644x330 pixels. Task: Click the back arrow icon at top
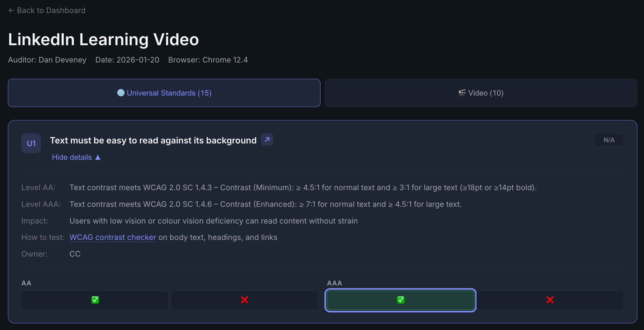(x=11, y=11)
